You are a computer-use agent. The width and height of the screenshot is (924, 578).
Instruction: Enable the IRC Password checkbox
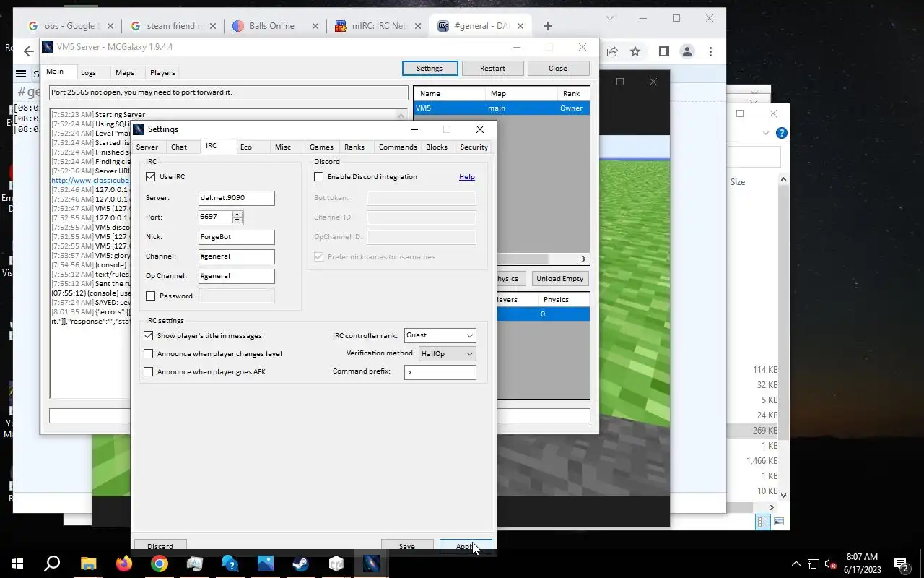pos(150,296)
